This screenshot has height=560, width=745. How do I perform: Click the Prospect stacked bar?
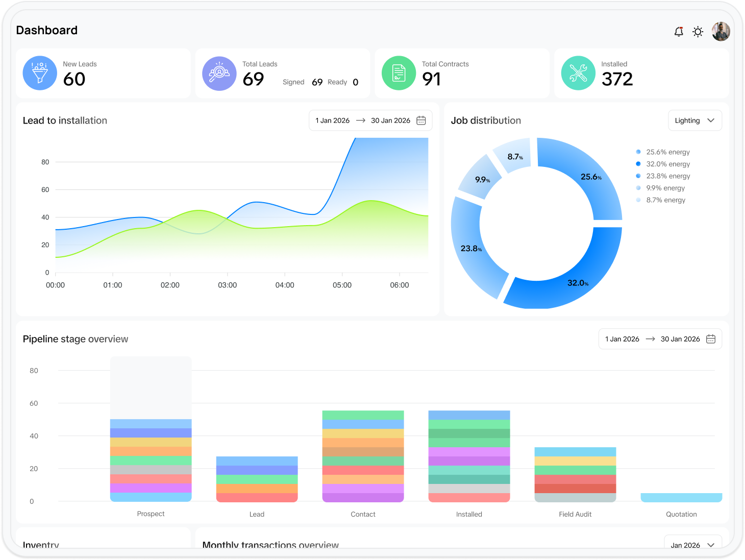click(x=151, y=459)
